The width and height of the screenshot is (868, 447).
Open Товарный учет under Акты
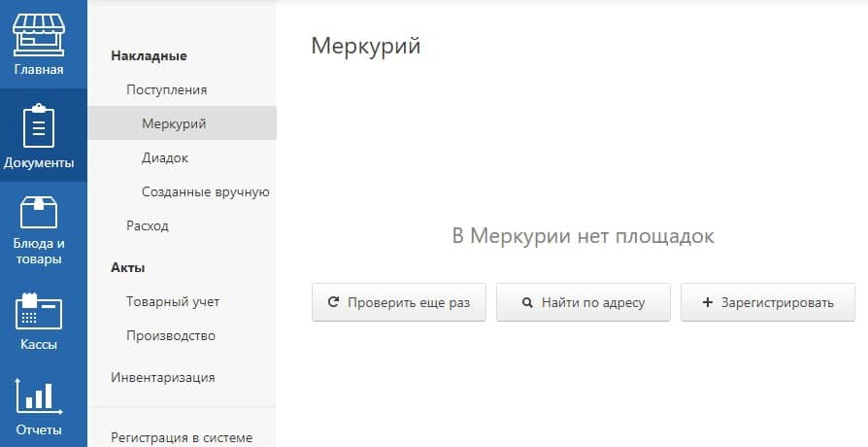(x=173, y=302)
